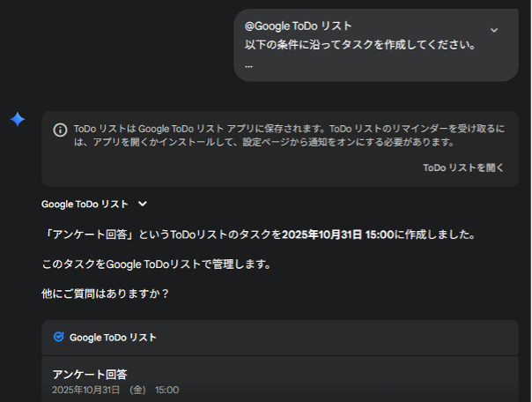Click the task date 2025年10月31日 (金) 15:00
This screenshot has height=402, width=532.
(x=115, y=390)
